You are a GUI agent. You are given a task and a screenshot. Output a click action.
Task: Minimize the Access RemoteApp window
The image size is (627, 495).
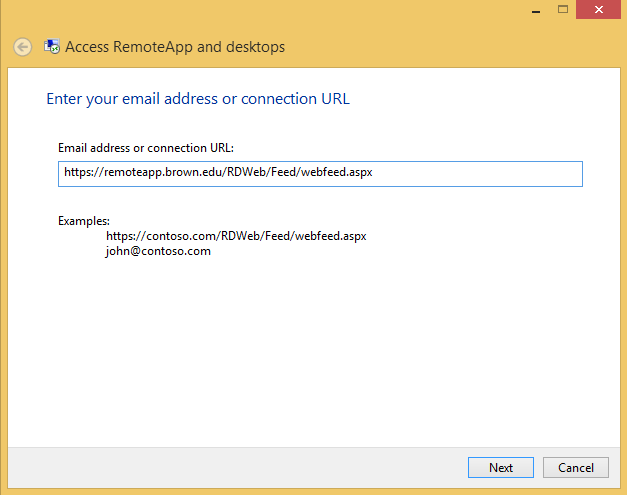coord(536,10)
